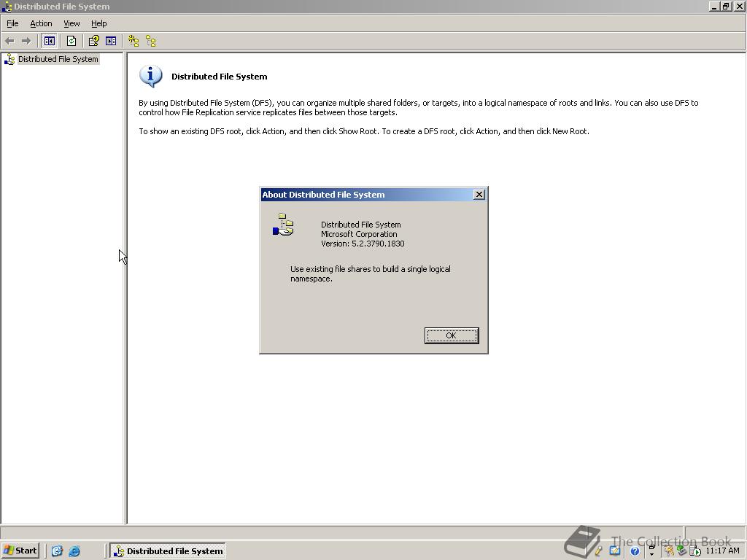Image resolution: width=747 pixels, height=560 pixels.
Task: Click the DFS icon in tree pane
Action: 9,59
